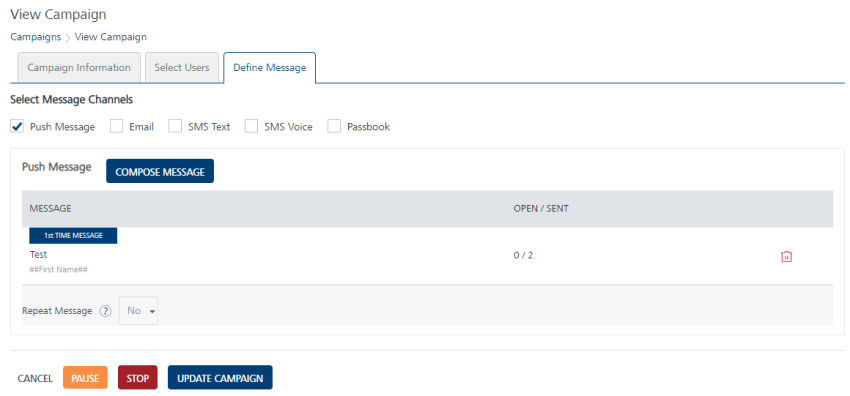The height and width of the screenshot is (396, 850).
Task: Enable the Email channel checkbox
Action: pos(117,127)
